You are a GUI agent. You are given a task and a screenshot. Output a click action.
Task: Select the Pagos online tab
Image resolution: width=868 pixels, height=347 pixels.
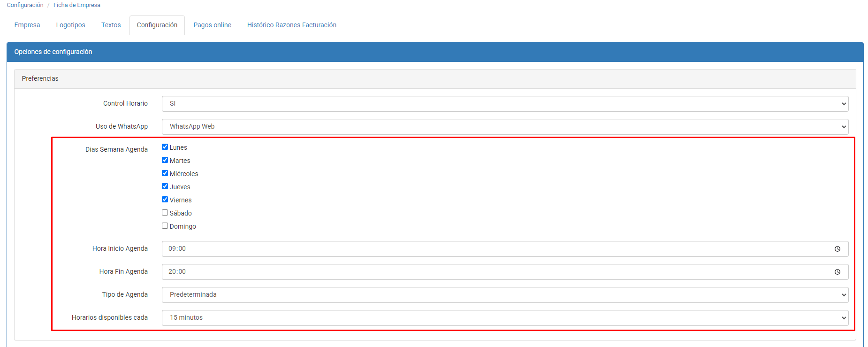click(x=212, y=25)
